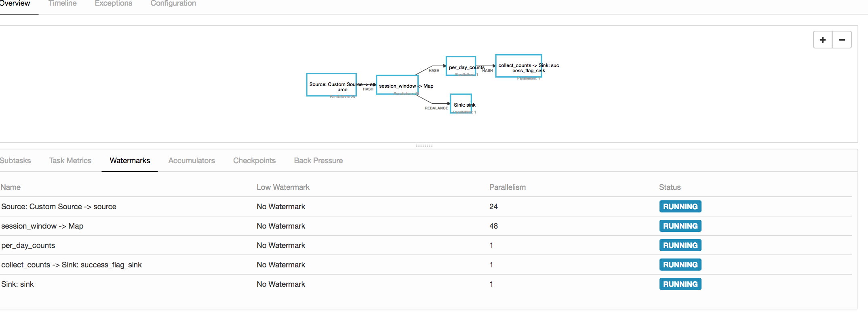
Task: Click the zoom in plus button
Action: 823,40
